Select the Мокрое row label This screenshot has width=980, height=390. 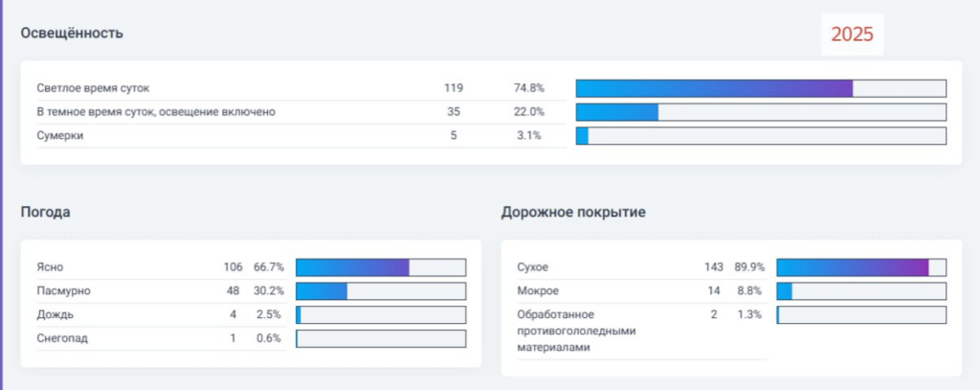(x=538, y=291)
